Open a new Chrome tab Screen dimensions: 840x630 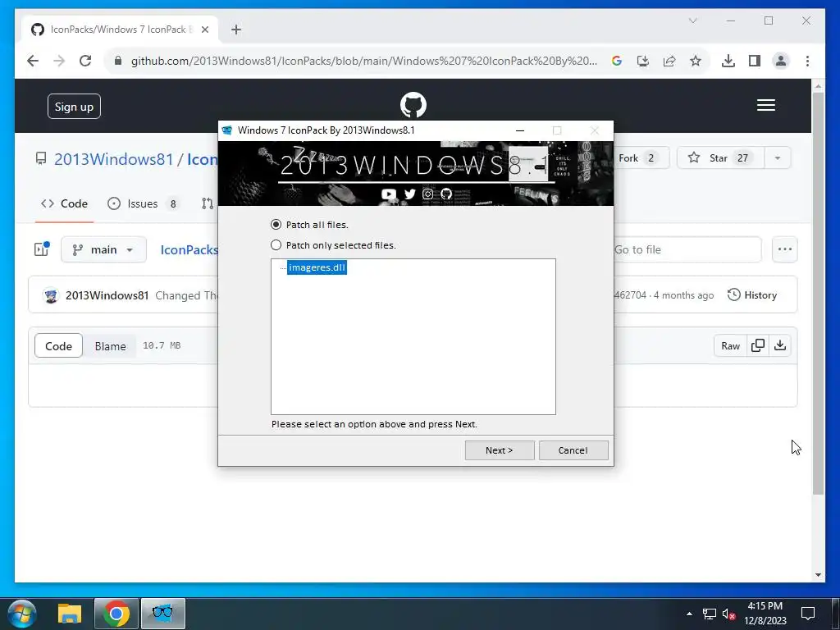click(x=236, y=30)
